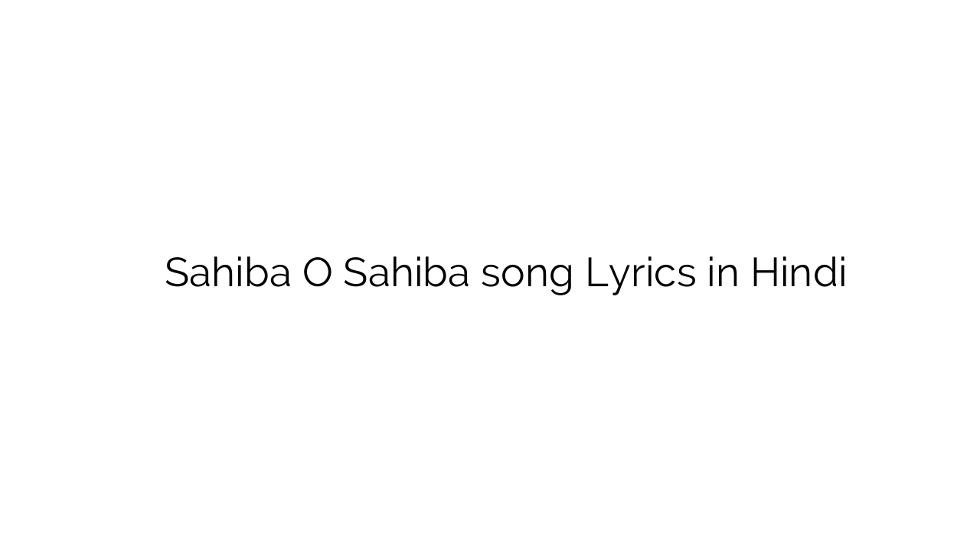Image resolution: width=980 pixels, height=551 pixels.
Task: Click the letter "c" in Lyrics
Action: [x=665, y=275]
